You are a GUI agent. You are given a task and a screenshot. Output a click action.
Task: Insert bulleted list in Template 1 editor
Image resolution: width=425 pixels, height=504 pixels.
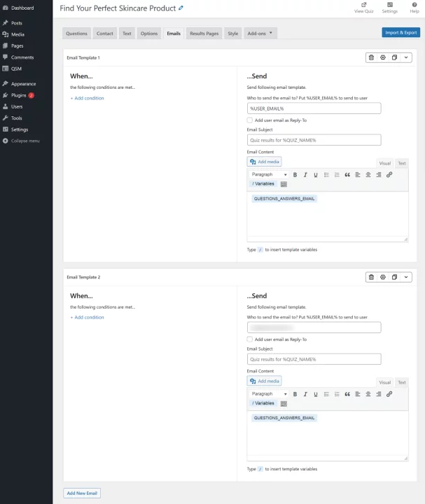[326, 175]
